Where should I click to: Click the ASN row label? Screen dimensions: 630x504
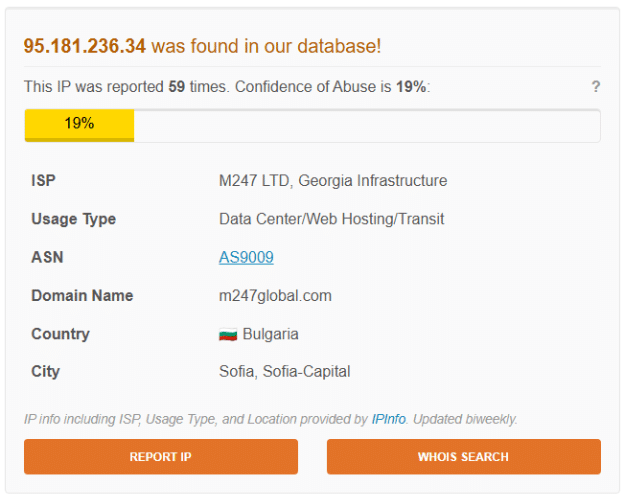tap(47, 258)
